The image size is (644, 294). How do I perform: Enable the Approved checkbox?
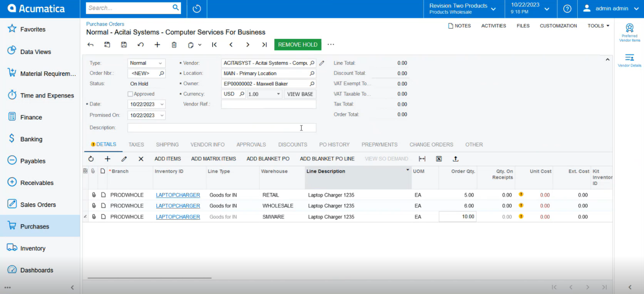point(130,94)
